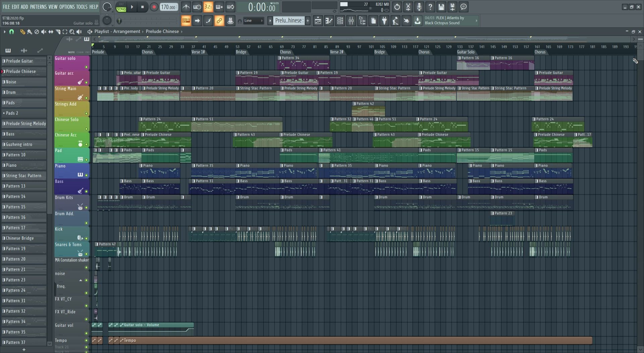Open the content library download icon
This screenshot has width=644, height=353.
click(417, 21)
